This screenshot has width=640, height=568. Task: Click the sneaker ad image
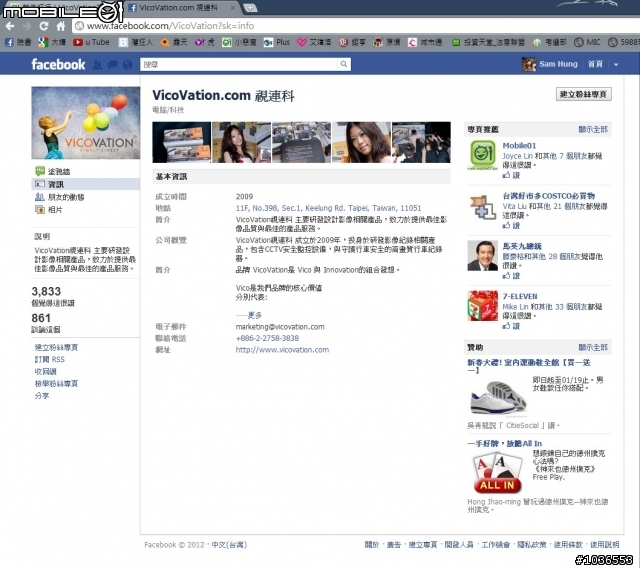pyautogui.click(x=498, y=397)
